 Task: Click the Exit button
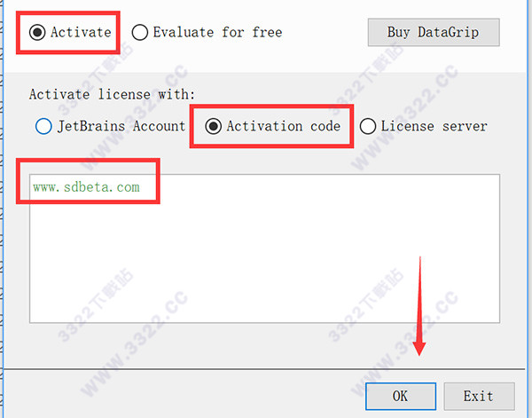(479, 397)
